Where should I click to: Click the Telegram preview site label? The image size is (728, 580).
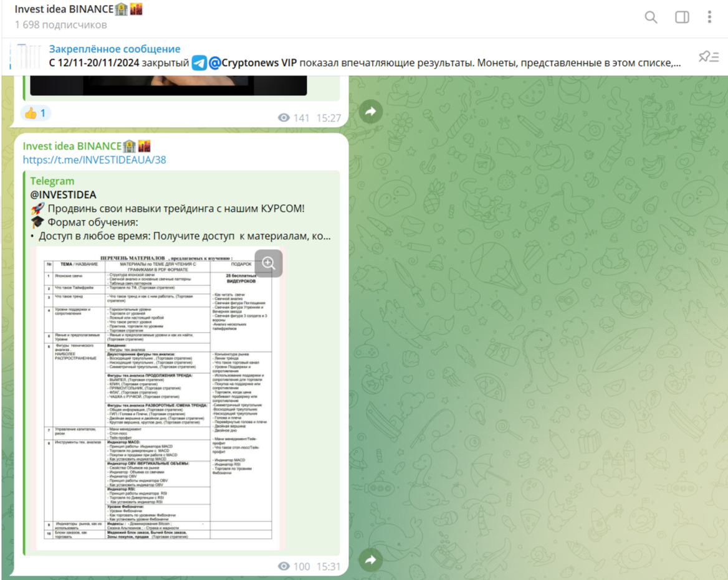pyautogui.click(x=52, y=181)
